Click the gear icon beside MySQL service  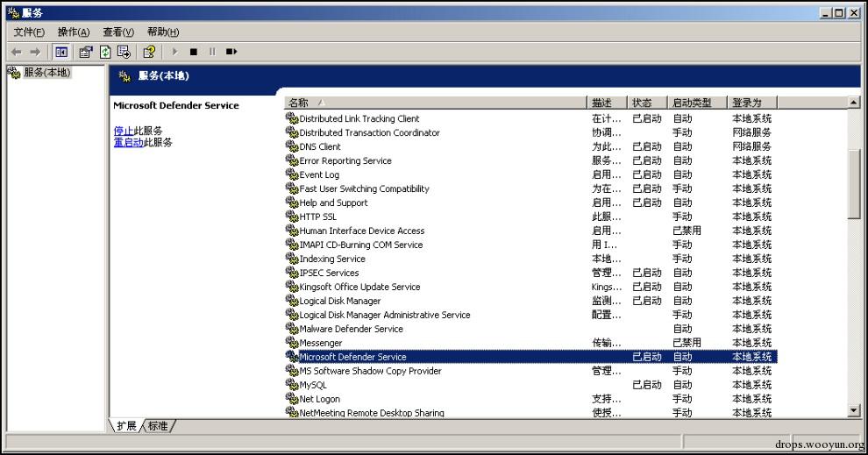click(292, 385)
